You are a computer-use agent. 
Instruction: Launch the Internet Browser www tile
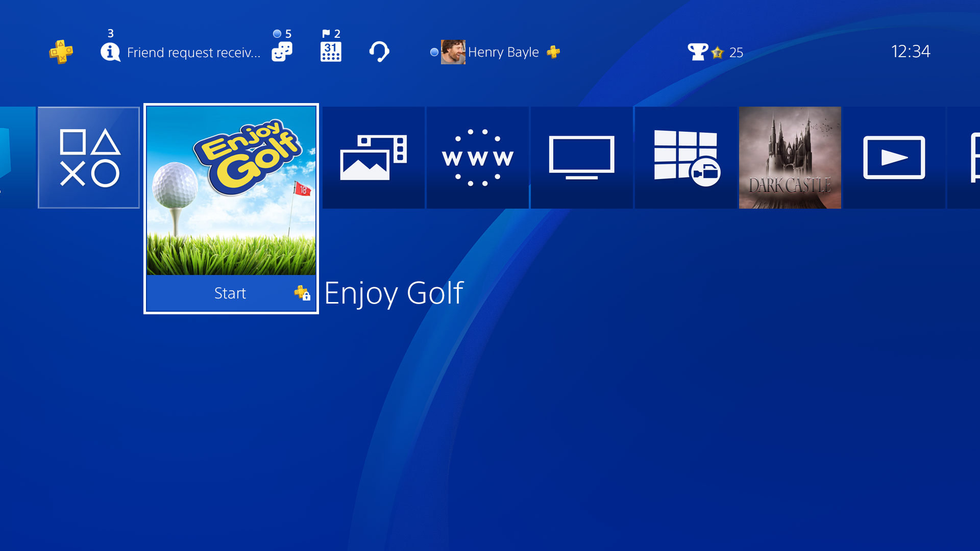(478, 157)
